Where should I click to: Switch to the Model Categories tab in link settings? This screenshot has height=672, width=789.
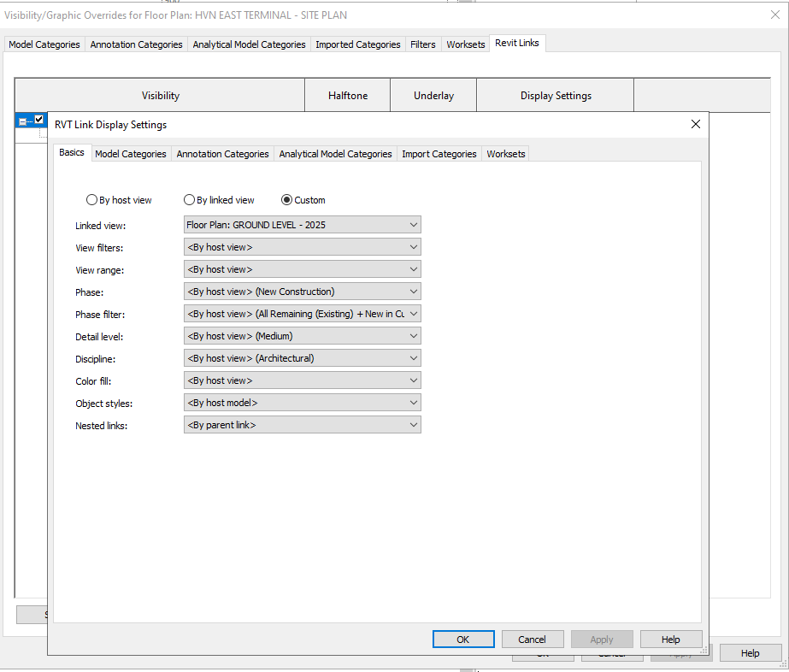coord(130,154)
